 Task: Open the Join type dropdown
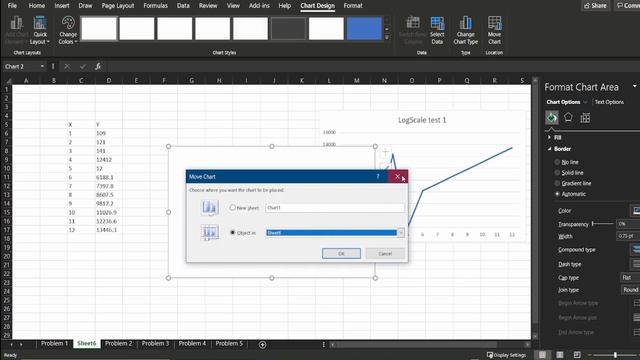pos(630,290)
